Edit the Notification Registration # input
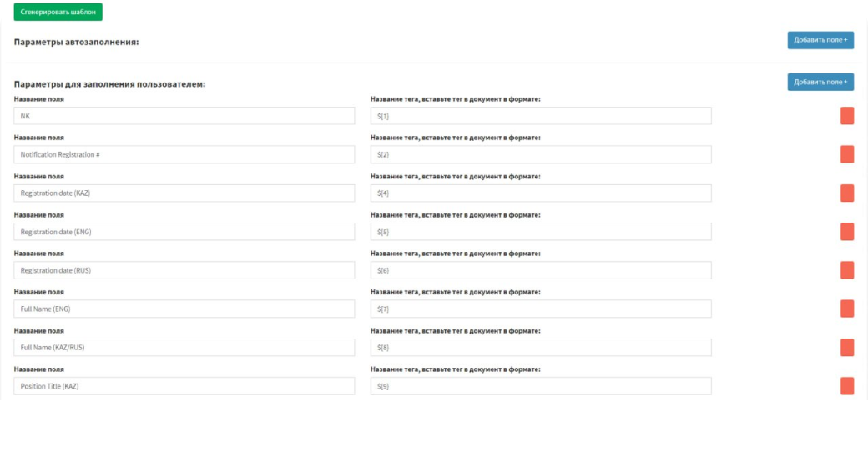 (x=184, y=154)
